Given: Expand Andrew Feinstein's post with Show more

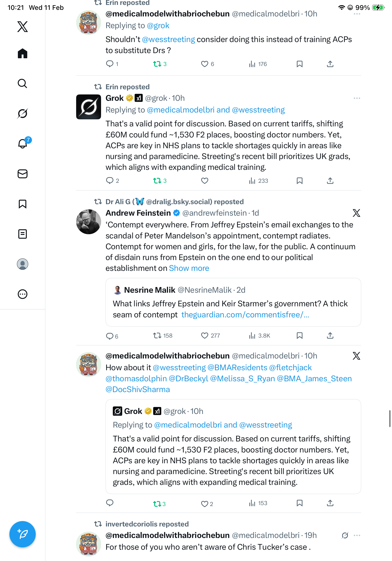Looking at the screenshot, I should click(x=189, y=268).
